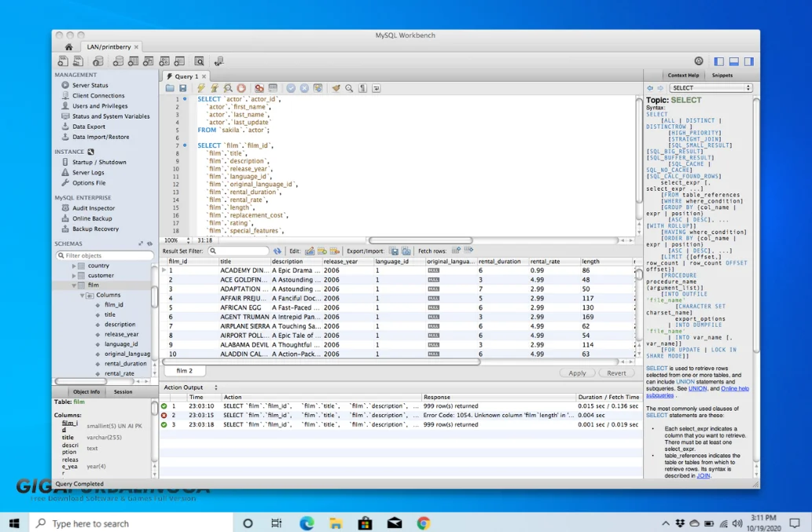Click the home icon tab
This screenshot has width=812, height=532.
[x=68, y=46]
